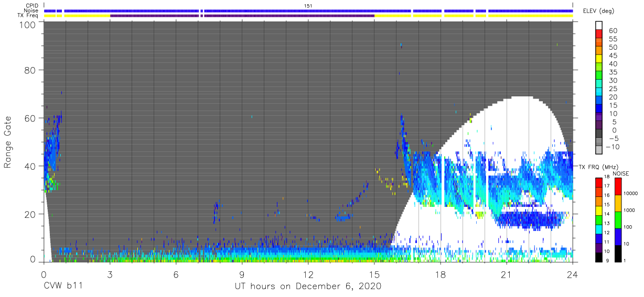Click the 'ELEV (deg)' colorbar title
This screenshot has width=644, height=297.
(x=598, y=10)
